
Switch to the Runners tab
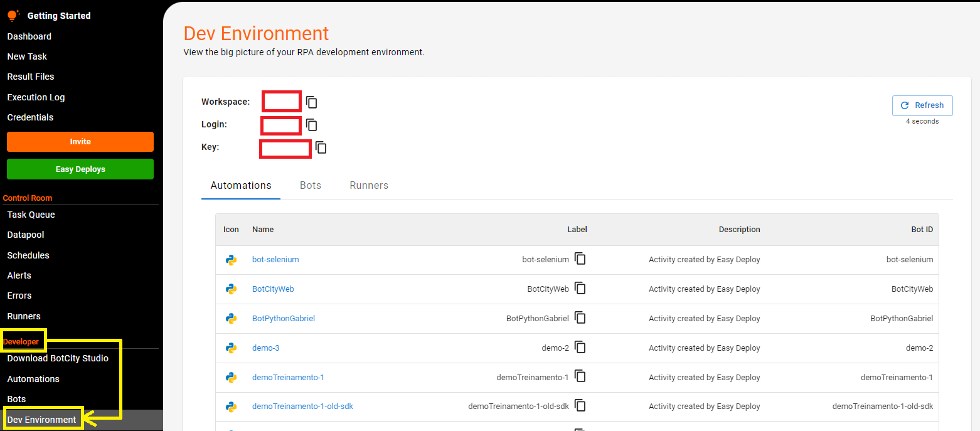point(369,186)
